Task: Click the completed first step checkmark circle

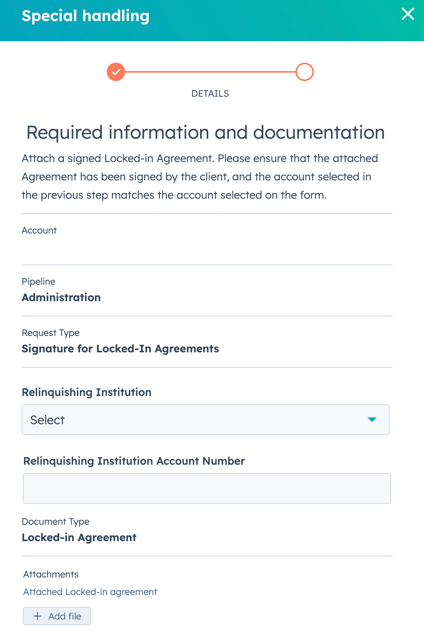Action: (x=116, y=72)
